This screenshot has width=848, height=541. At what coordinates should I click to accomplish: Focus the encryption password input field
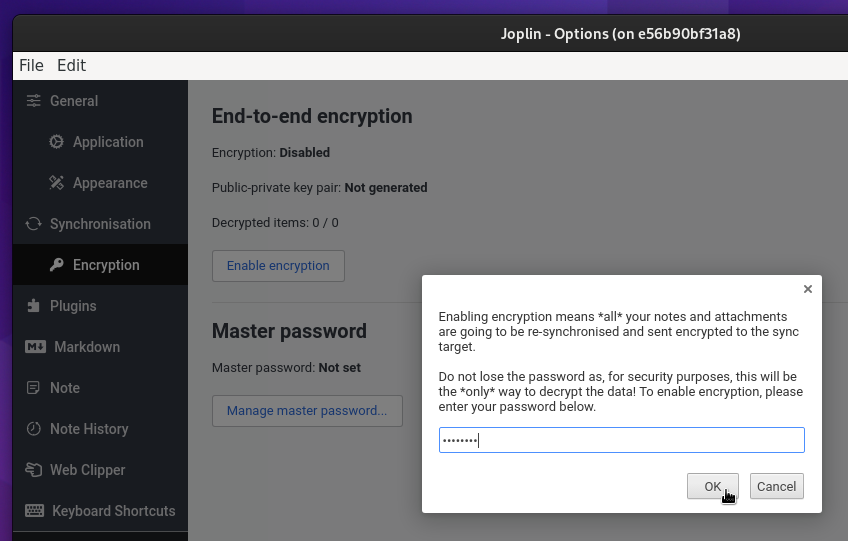(621, 440)
